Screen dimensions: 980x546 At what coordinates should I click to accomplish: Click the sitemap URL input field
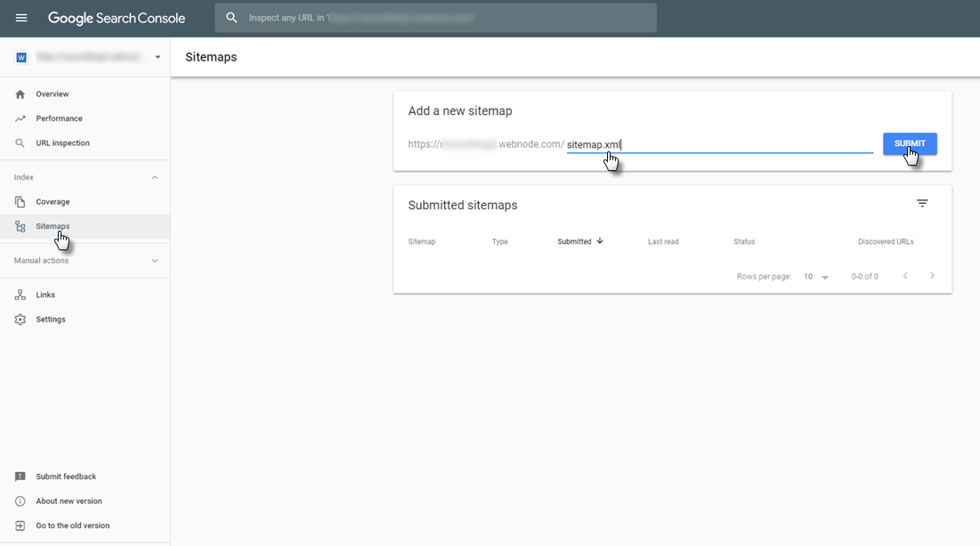719,144
